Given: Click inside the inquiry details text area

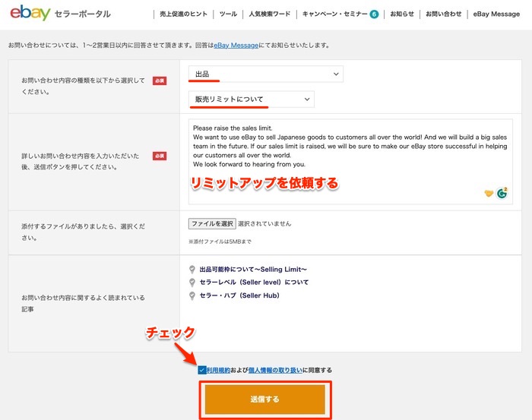Looking at the screenshot, I should click(x=350, y=175).
